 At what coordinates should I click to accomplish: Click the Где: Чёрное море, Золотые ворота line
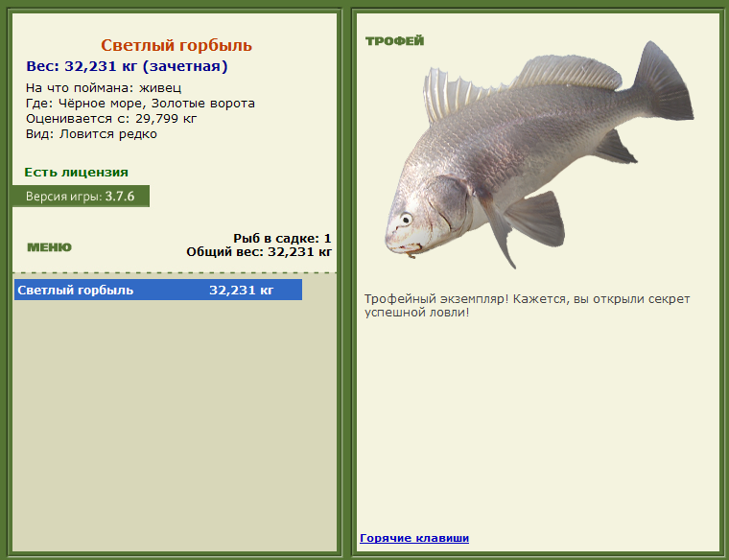click(x=140, y=104)
